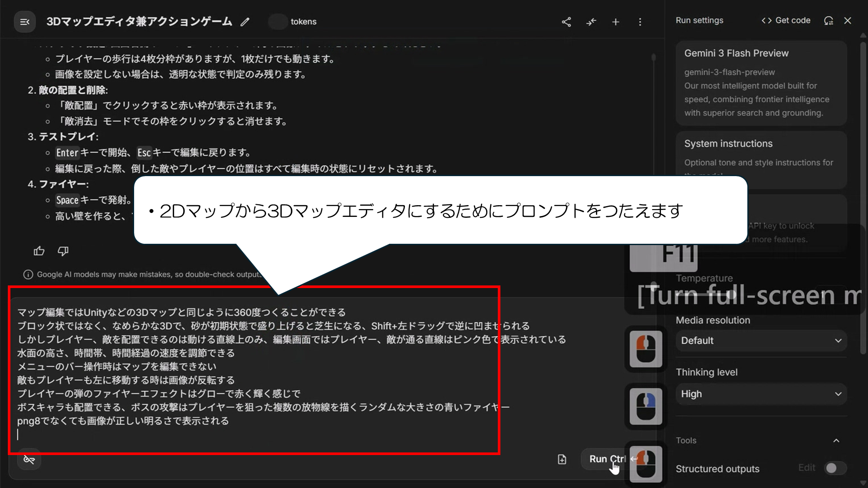This screenshot has width=868, height=488.
Task: Click the Structured outputs label
Action: point(717,469)
